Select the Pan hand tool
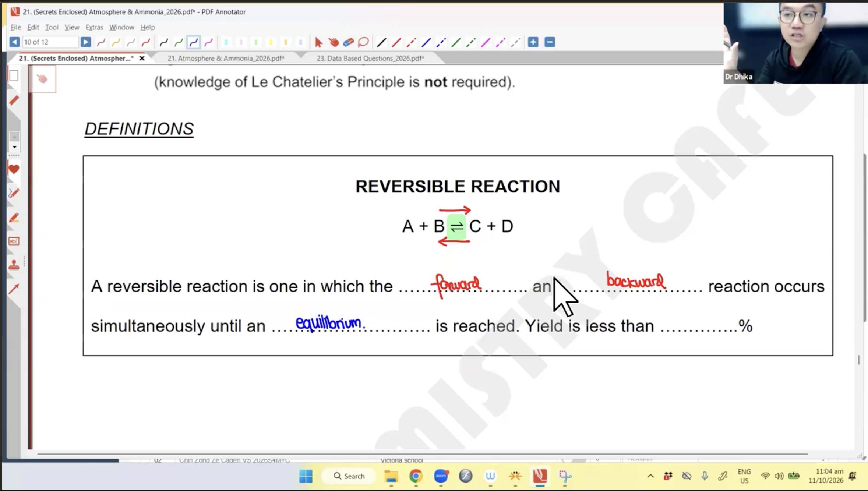 334,42
